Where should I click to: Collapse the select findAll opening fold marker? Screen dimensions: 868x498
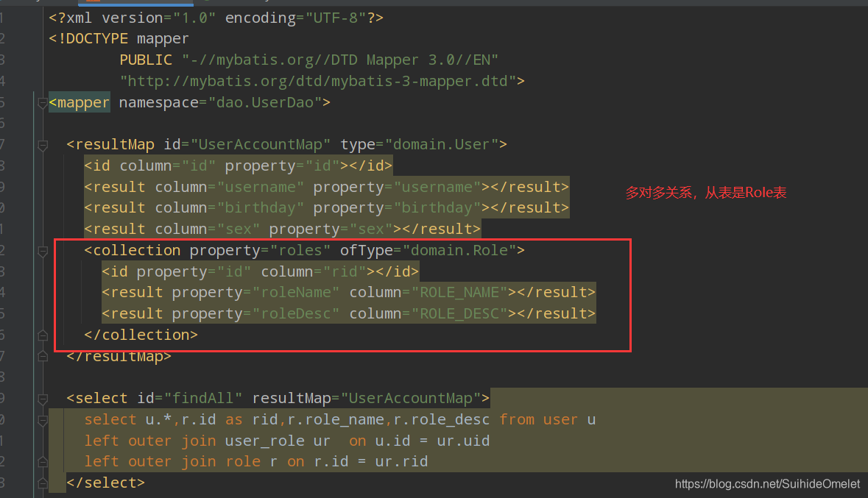[x=43, y=399]
